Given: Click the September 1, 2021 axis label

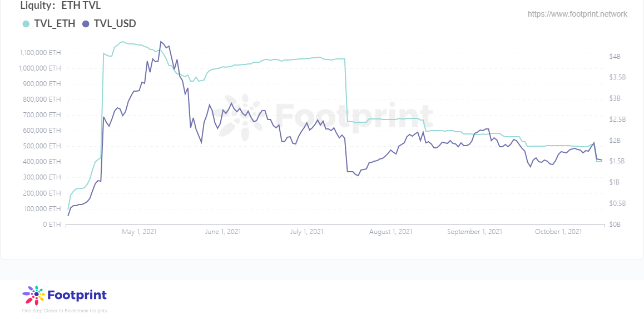Looking at the screenshot, I should coord(474,232).
